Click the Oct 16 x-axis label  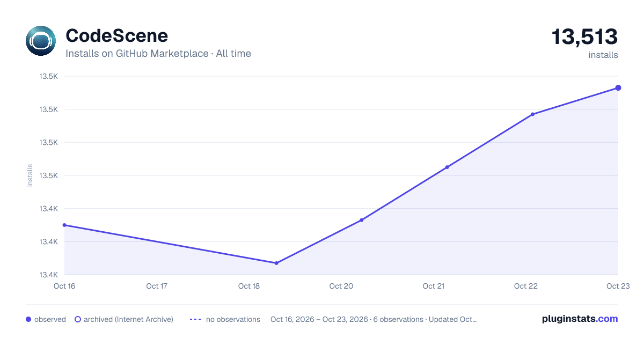click(x=64, y=286)
